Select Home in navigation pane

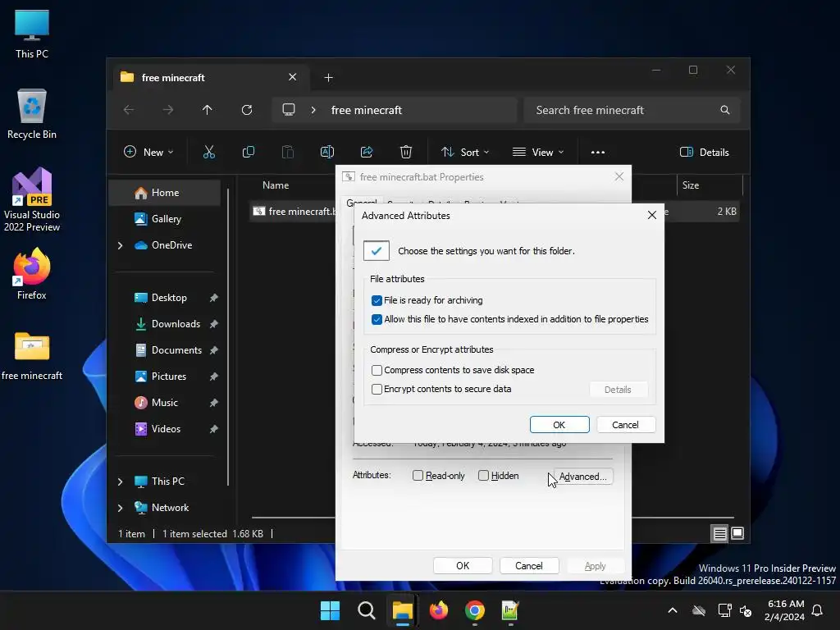164,193
